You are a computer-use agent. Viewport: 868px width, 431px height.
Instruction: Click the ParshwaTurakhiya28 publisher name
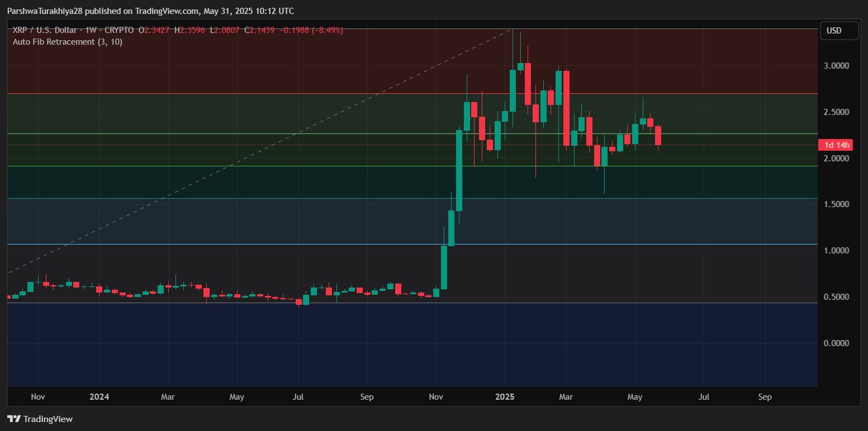[x=45, y=11]
